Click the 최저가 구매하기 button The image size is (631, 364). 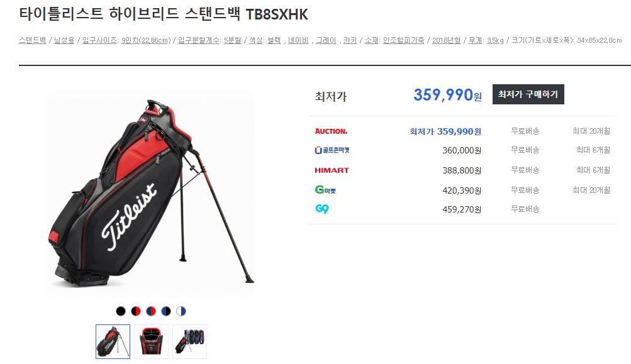coord(528,94)
